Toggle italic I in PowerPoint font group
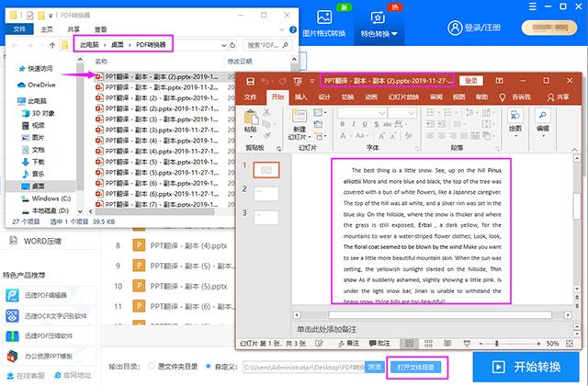 coord(353,124)
